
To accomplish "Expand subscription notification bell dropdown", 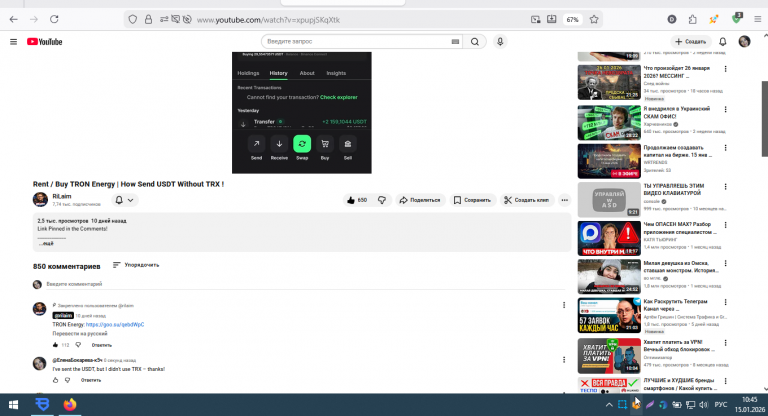I will (x=124, y=200).
